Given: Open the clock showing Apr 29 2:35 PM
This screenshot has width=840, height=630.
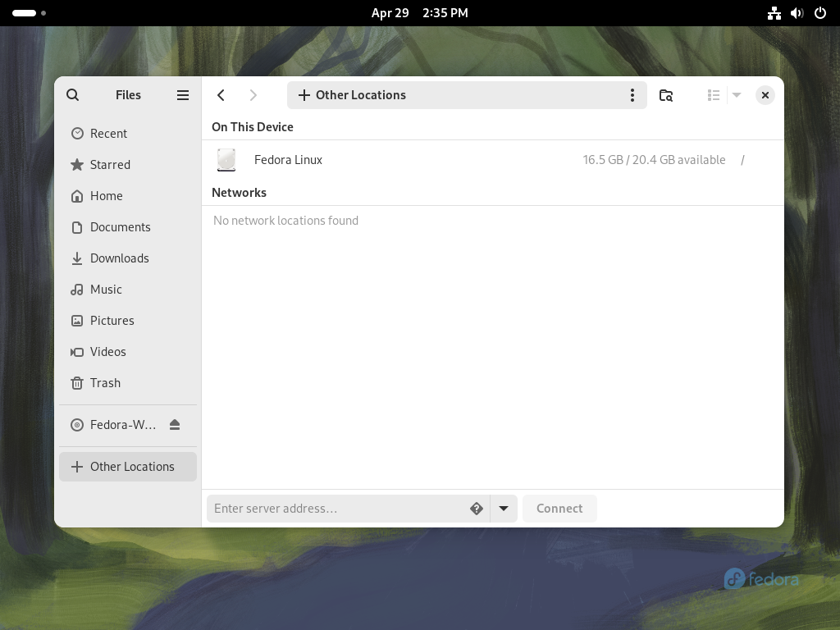Looking at the screenshot, I should point(419,13).
